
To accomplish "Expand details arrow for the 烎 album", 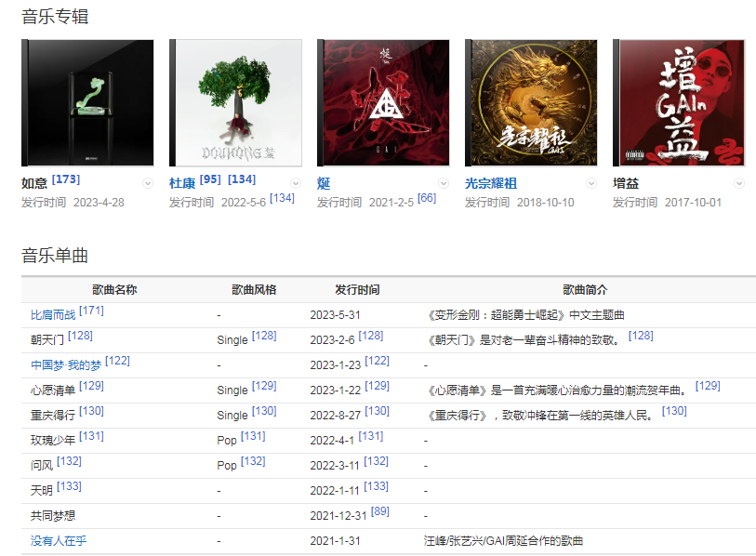I will click(444, 183).
